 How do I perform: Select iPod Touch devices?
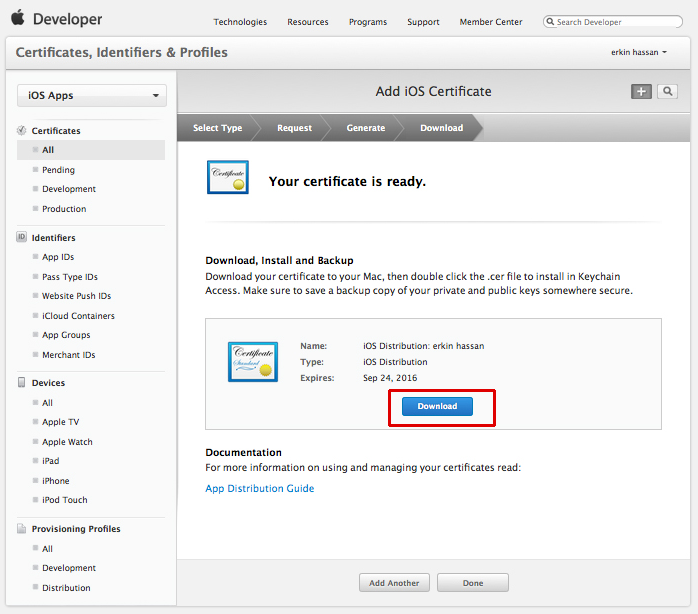click(x=65, y=500)
